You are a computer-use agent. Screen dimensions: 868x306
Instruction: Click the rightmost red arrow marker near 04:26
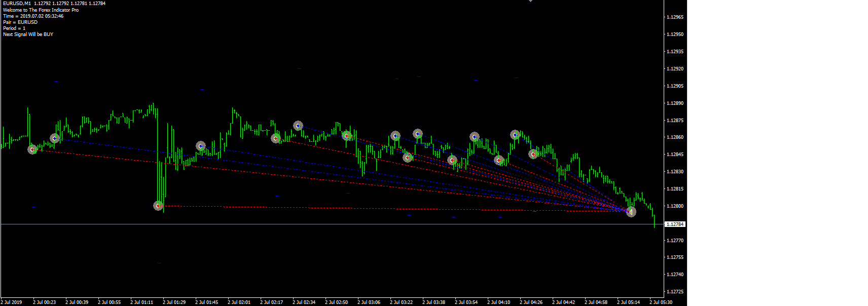(x=533, y=154)
